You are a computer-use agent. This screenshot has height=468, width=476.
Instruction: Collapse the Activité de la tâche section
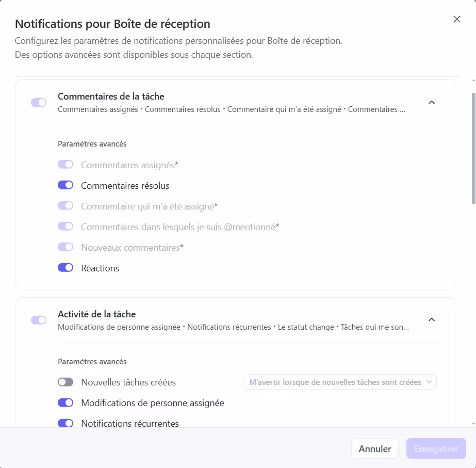pos(432,319)
